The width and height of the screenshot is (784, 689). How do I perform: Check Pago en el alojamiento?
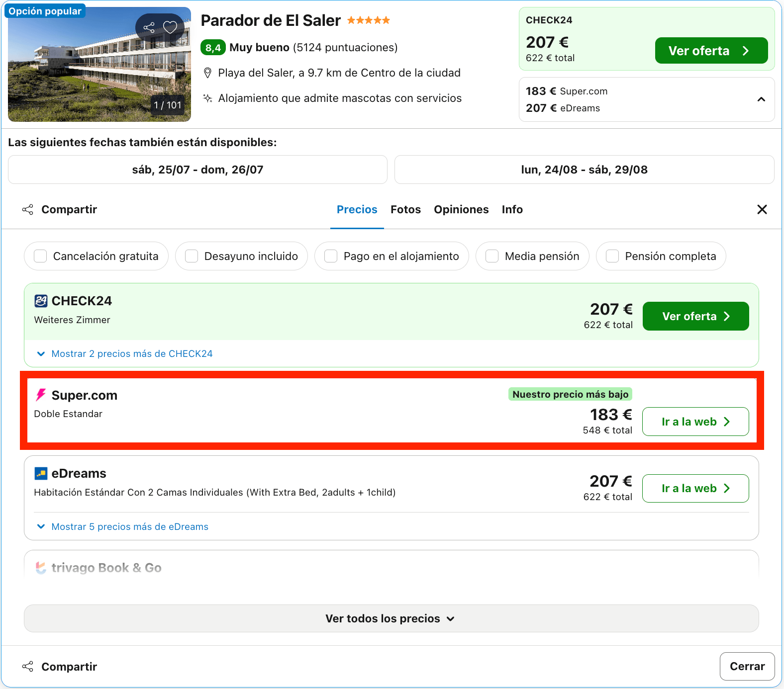(x=331, y=256)
